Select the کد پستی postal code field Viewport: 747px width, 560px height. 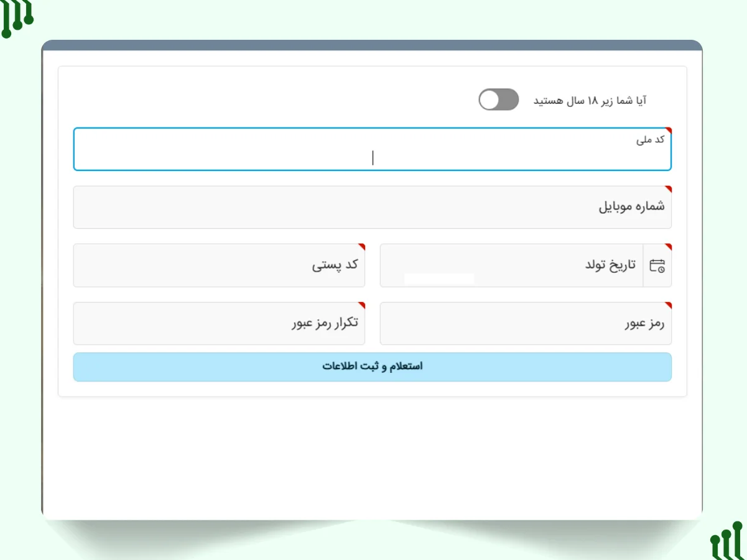(219, 265)
